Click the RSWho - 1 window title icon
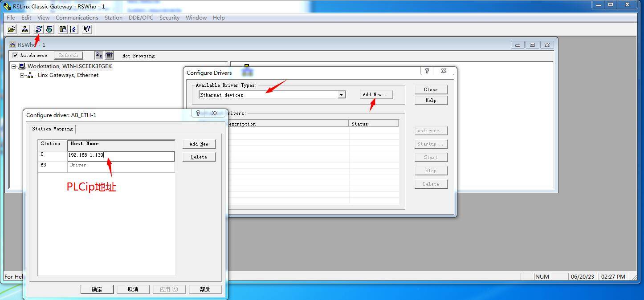Viewport: 644px width, 300px height. [x=12, y=45]
